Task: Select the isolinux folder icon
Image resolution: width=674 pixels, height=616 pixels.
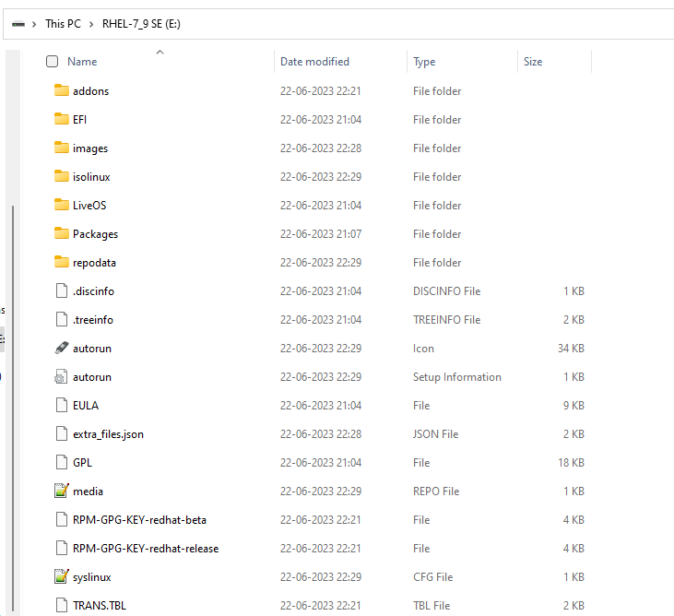Action: pos(62,176)
